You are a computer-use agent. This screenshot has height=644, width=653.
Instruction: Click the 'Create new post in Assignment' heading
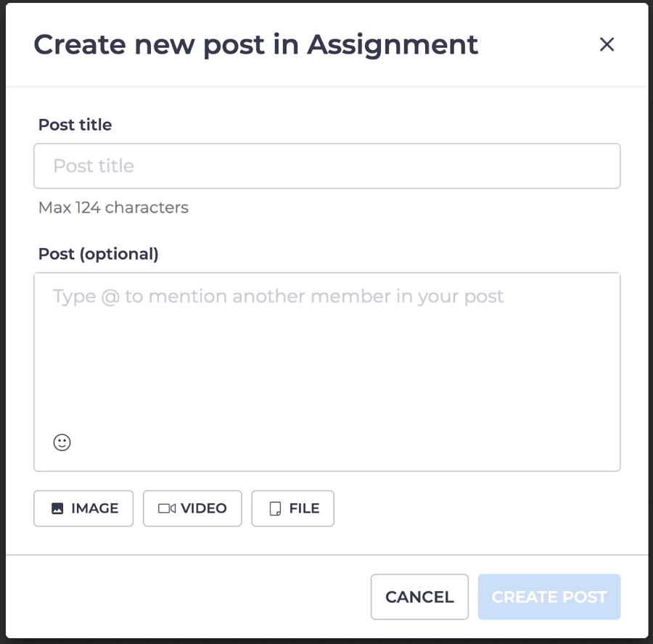point(255,44)
